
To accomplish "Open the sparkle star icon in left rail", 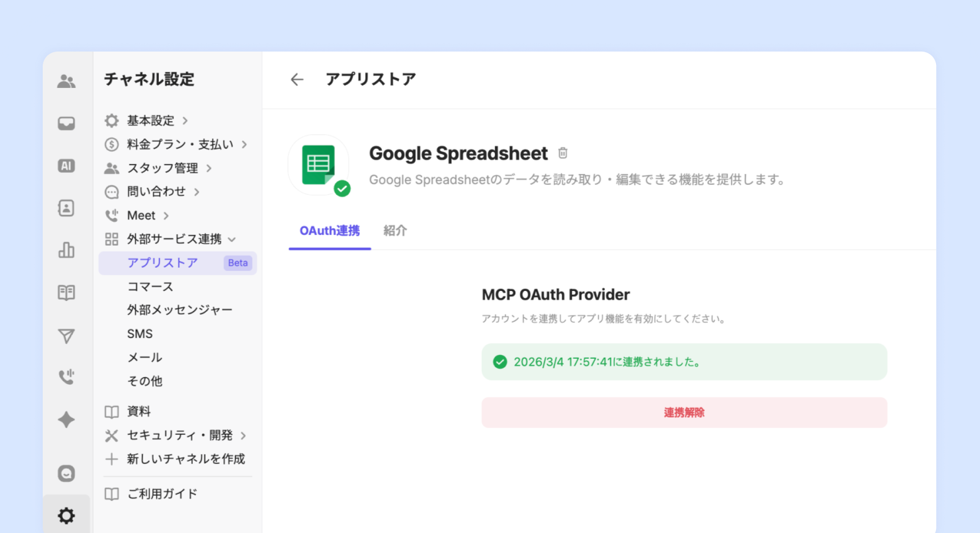I will click(66, 419).
